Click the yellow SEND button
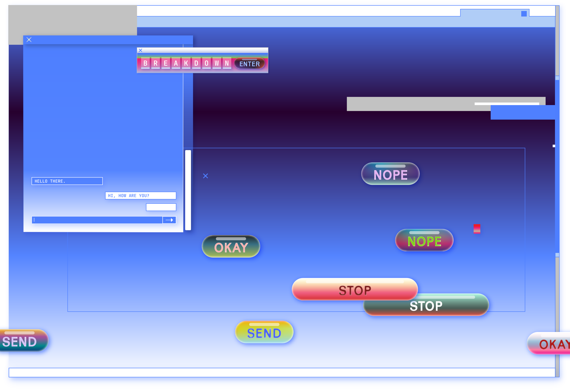Image resolution: width=570 pixels, height=392 pixels. [264, 332]
